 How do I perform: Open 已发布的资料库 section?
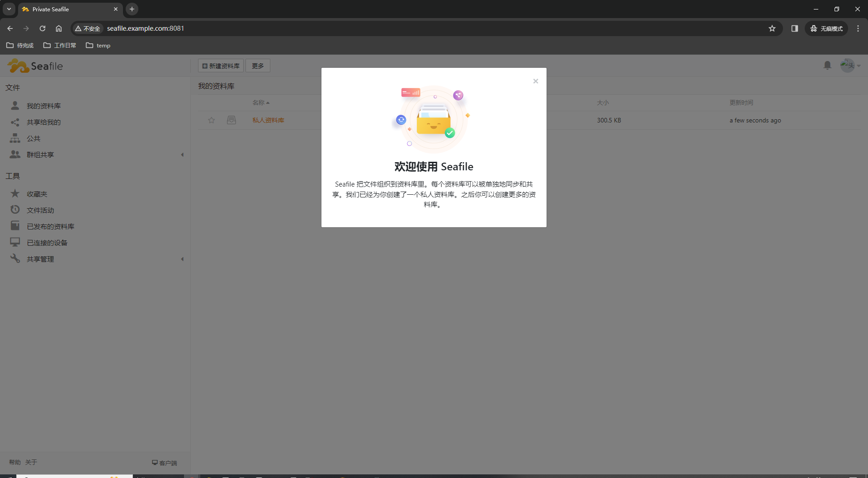point(50,226)
